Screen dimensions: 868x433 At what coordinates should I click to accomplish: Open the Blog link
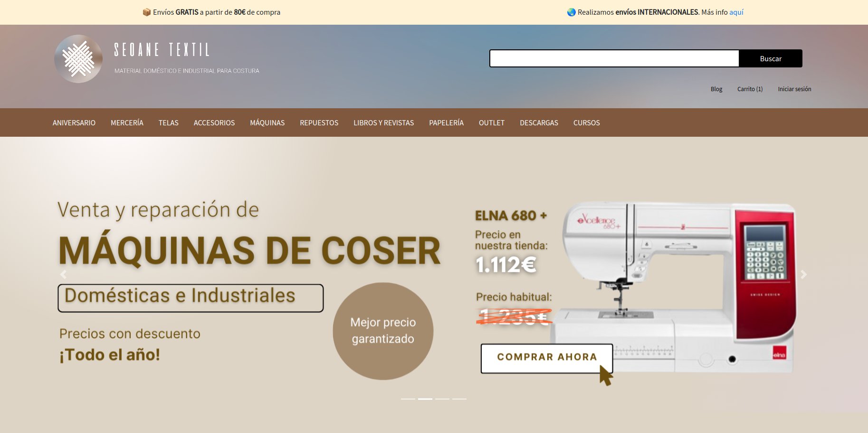point(716,89)
